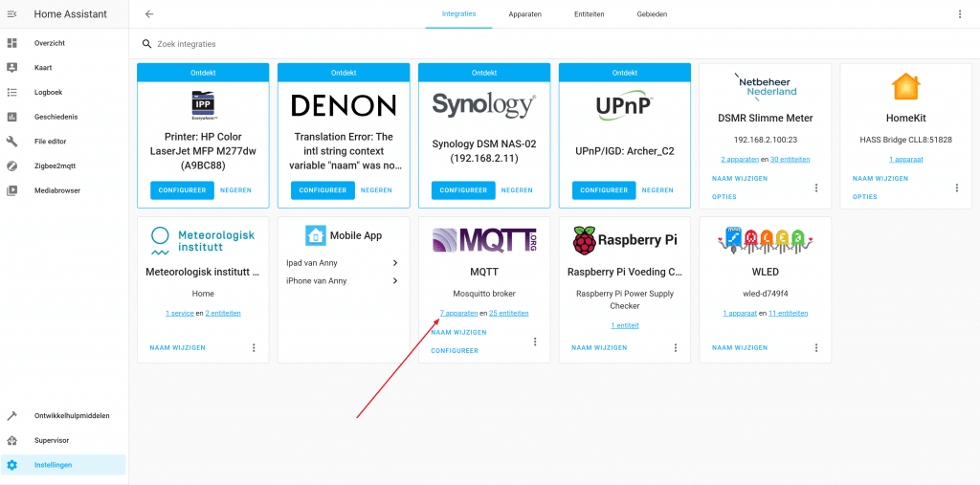Configure Synology DSM NAS-02

pyautogui.click(x=463, y=190)
